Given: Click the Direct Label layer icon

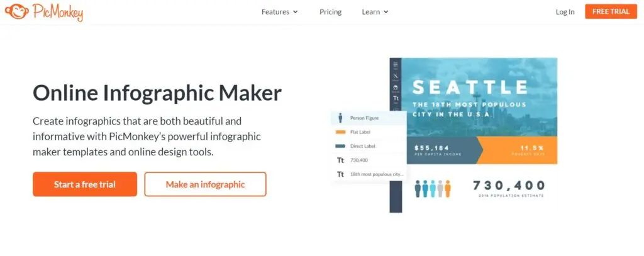Looking at the screenshot, I should [340, 146].
